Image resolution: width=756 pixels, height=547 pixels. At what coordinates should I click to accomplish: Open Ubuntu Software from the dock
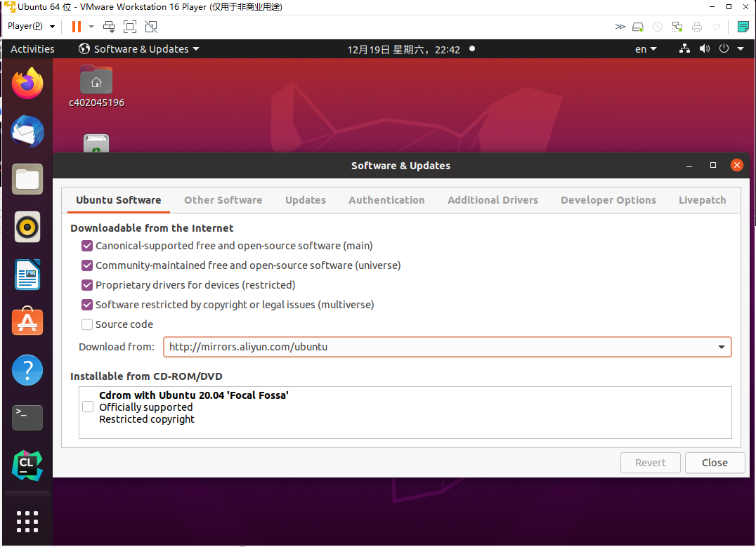27,322
